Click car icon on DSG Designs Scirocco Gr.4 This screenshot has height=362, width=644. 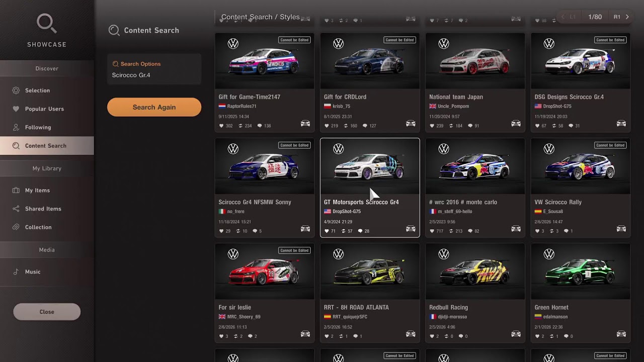621,124
